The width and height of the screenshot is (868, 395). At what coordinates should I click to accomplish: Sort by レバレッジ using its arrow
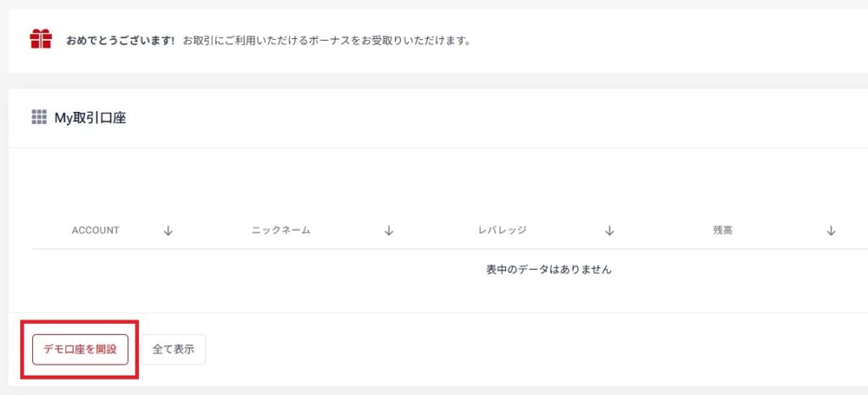pyautogui.click(x=609, y=231)
